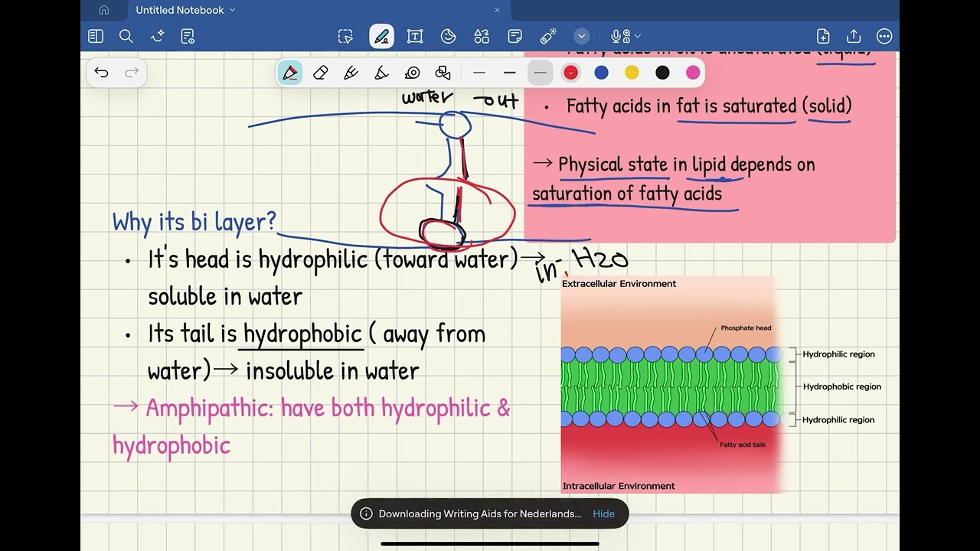Screen dimensions: 980x551
Task: Tap the 'saturation of fatty acids' line
Action: click(627, 194)
